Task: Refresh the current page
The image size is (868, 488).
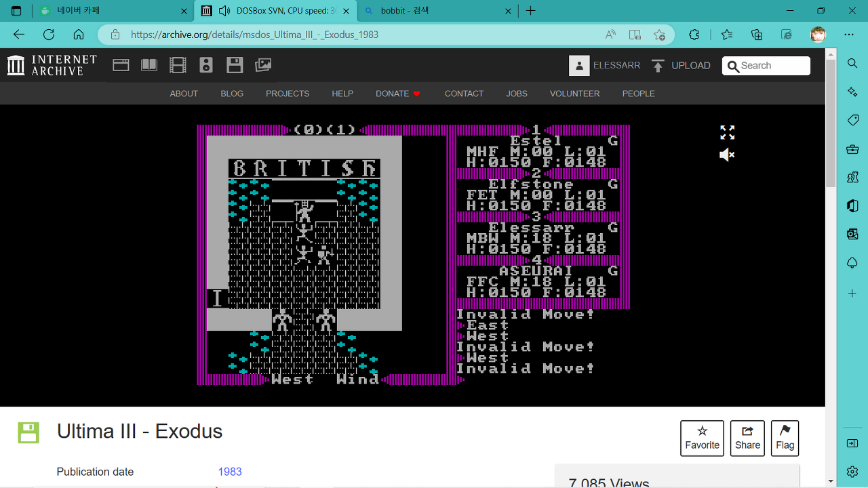Action: click(49, 35)
